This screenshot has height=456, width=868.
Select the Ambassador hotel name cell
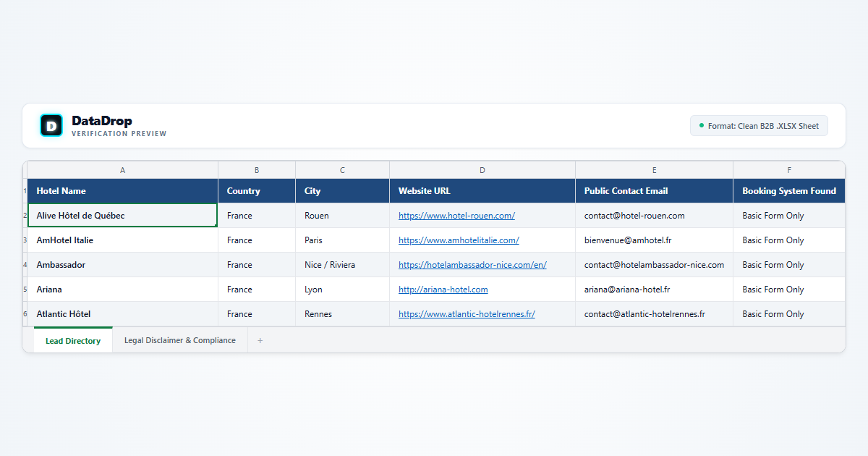123,265
